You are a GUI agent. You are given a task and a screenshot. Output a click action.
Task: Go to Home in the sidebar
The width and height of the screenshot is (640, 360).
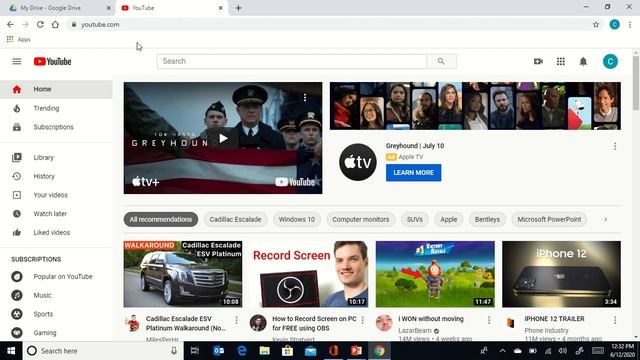click(56, 89)
